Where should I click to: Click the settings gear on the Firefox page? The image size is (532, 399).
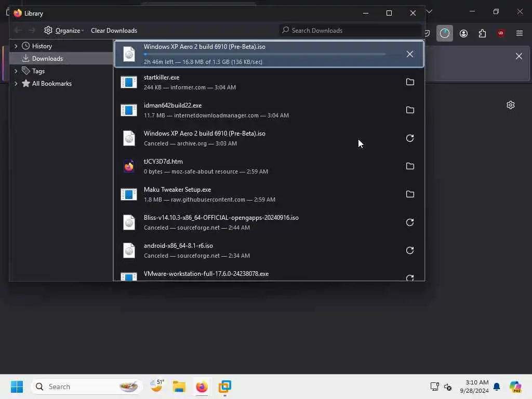coord(511,105)
